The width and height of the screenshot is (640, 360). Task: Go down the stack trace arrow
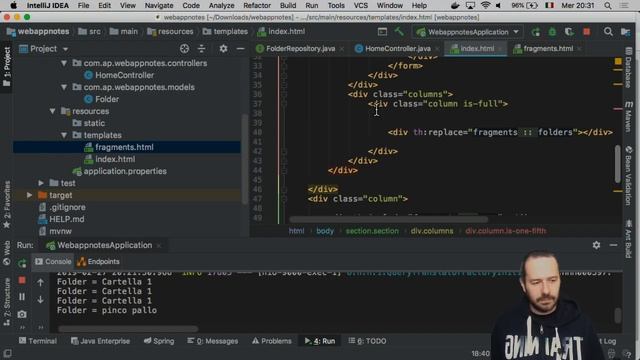(x=40, y=299)
